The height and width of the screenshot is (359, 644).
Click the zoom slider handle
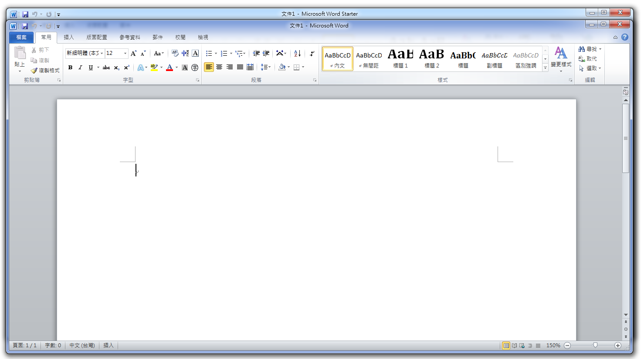[x=595, y=345]
